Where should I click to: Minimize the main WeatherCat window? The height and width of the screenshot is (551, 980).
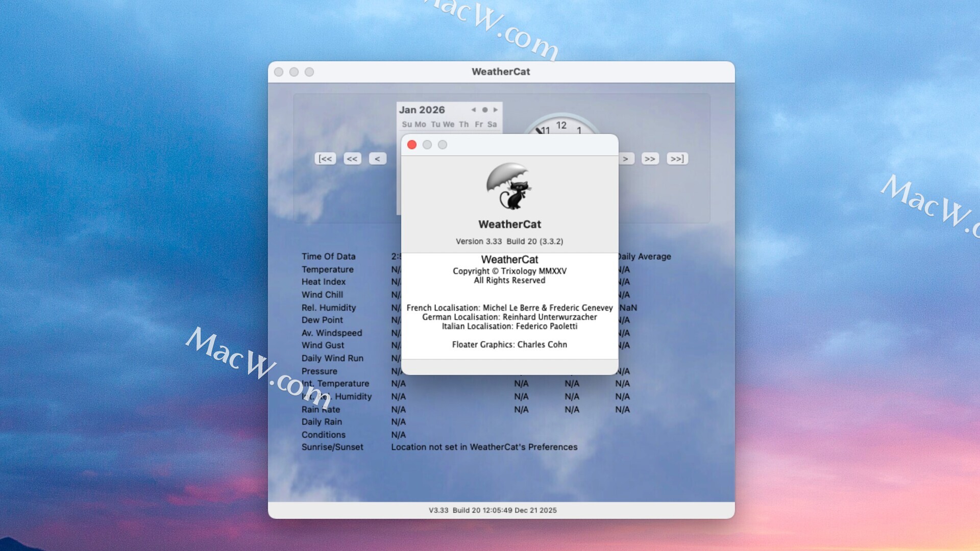[x=294, y=72]
